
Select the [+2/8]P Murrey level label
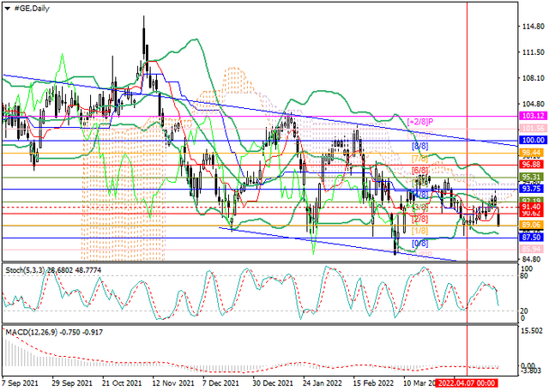click(x=420, y=122)
